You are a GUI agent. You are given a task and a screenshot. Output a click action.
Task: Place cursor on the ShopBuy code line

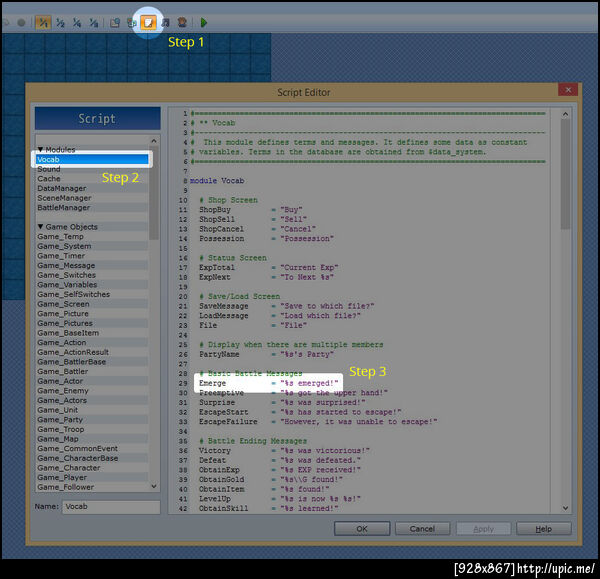pyautogui.click(x=251, y=210)
